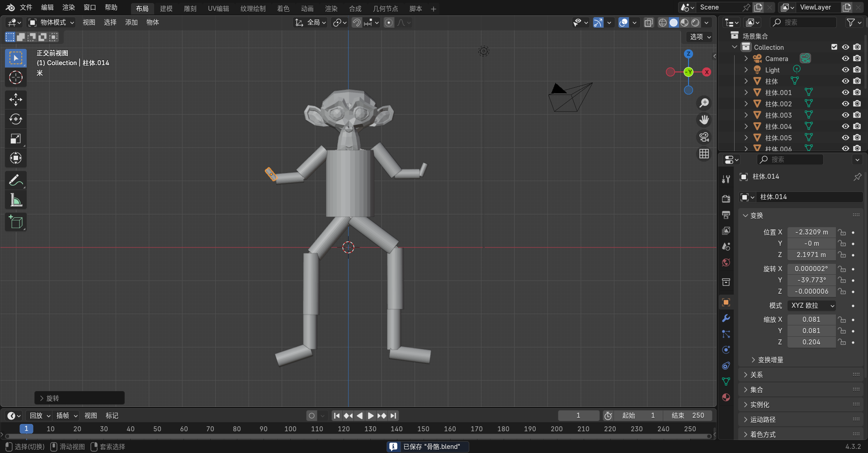Image resolution: width=868 pixels, height=453 pixels.
Task: Activate the Scale tool
Action: pos(16,139)
